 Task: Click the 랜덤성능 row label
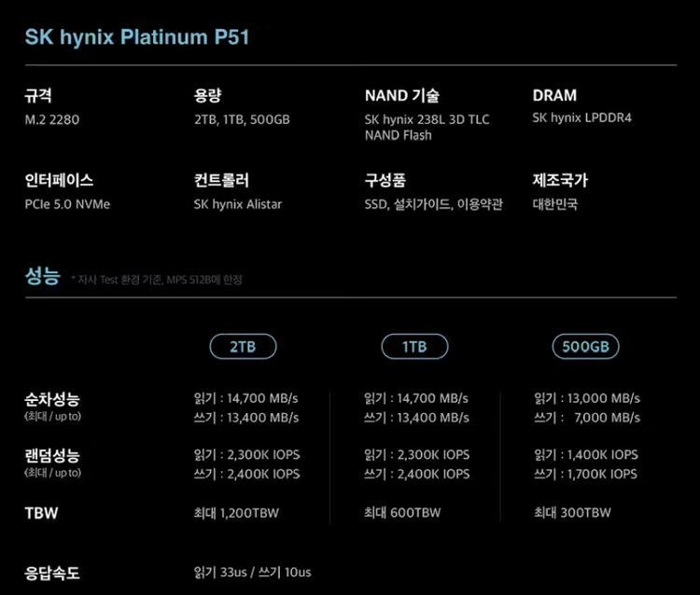(x=51, y=455)
